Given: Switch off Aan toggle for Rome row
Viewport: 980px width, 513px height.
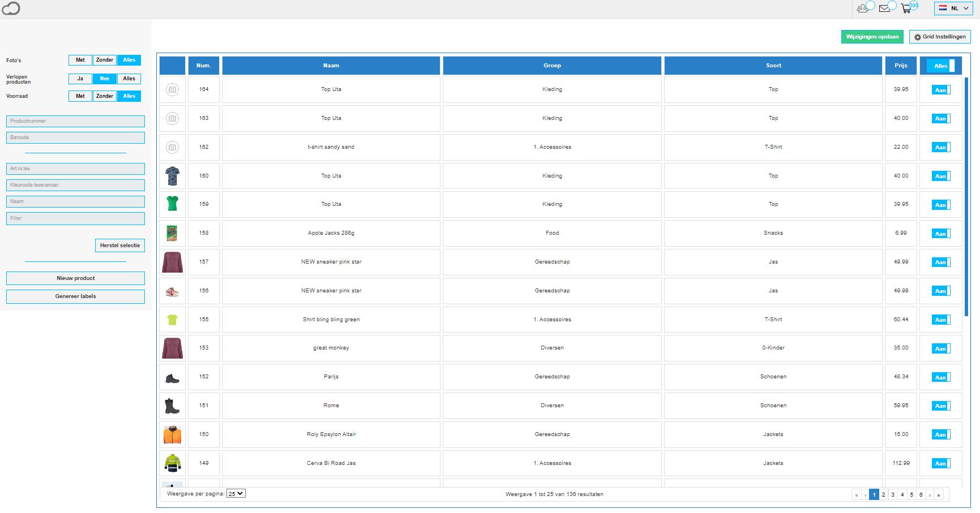Looking at the screenshot, I should (941, 406).
